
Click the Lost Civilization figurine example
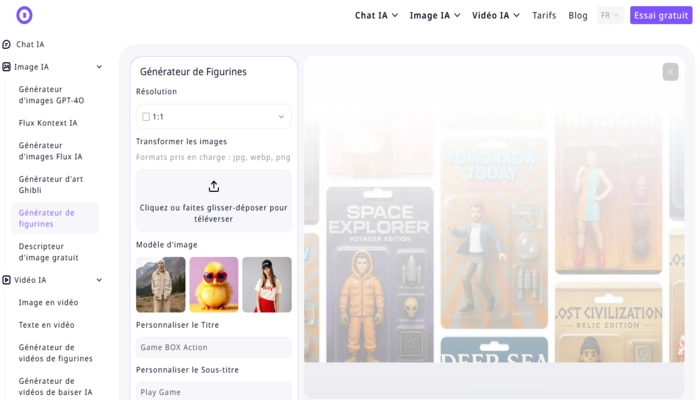(608, 322)
